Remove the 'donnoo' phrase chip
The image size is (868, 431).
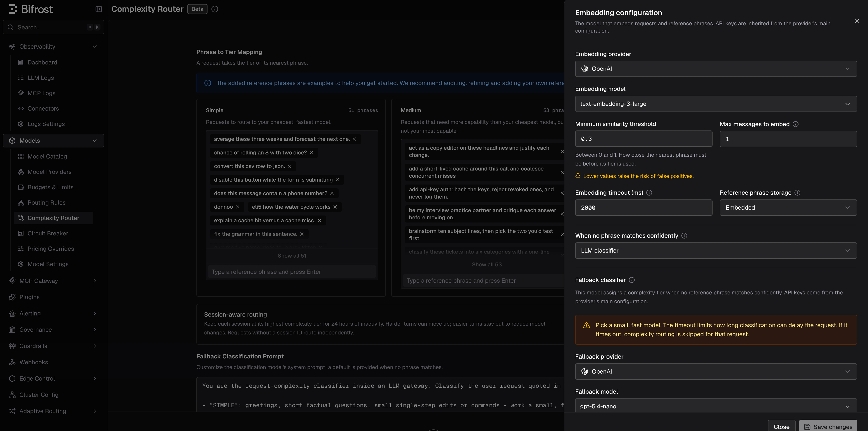(x=238, y=207)
